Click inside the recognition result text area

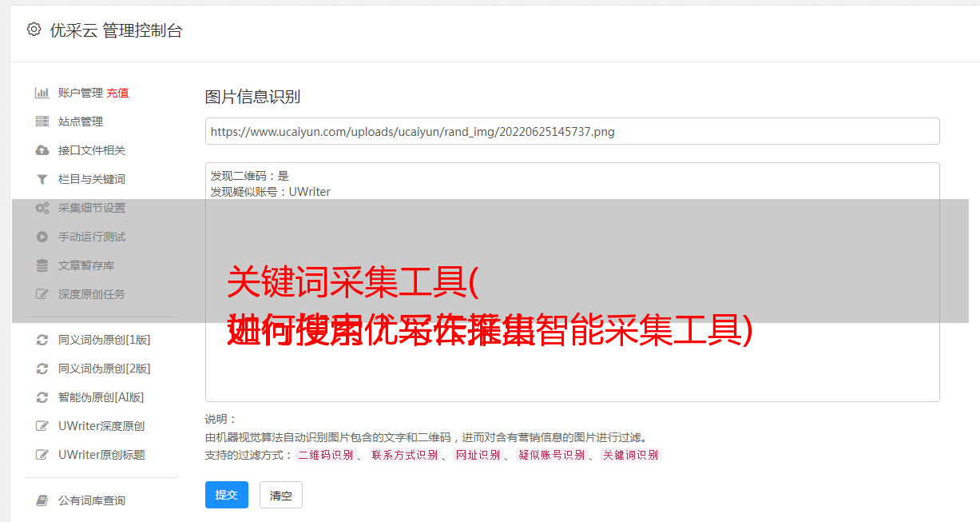[572, 282]
